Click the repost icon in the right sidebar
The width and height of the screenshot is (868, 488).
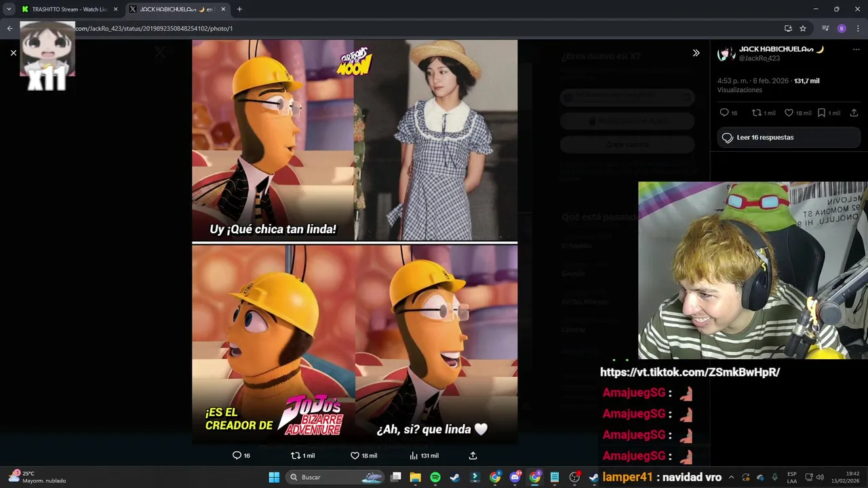757,113
